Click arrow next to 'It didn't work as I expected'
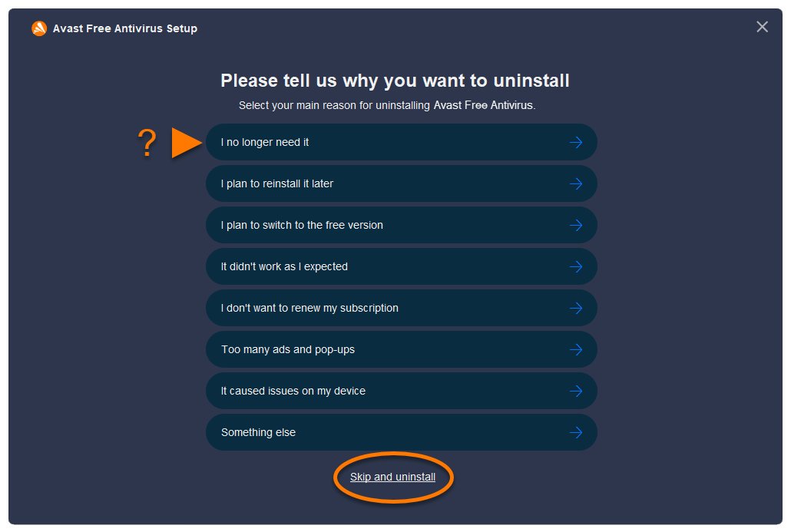Viewport: 791px width, 532px height. tap(575, 266)
